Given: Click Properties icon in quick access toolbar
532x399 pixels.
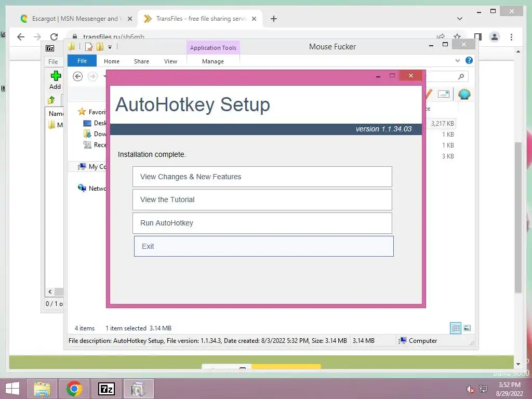Looking at the screenshot, I should (89, 47).
